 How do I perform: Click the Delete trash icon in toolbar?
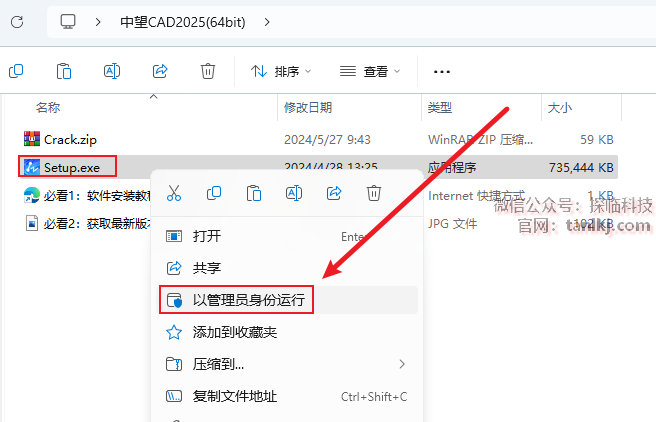(x=208, y=71)
